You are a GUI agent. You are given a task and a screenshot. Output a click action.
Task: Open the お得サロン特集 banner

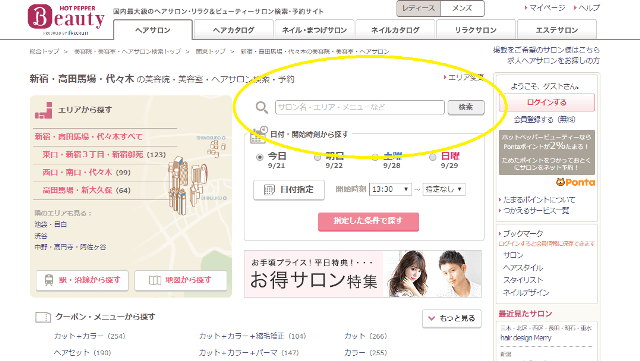363,274
